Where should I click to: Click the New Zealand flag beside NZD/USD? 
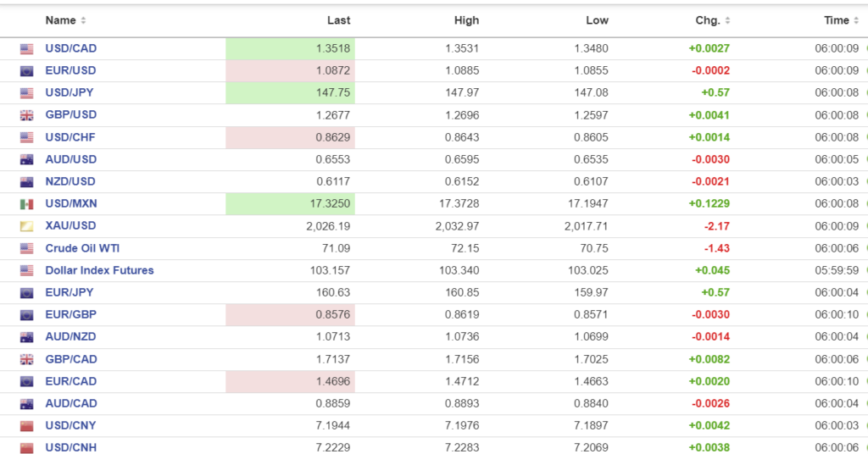click(x=26, y=182)
